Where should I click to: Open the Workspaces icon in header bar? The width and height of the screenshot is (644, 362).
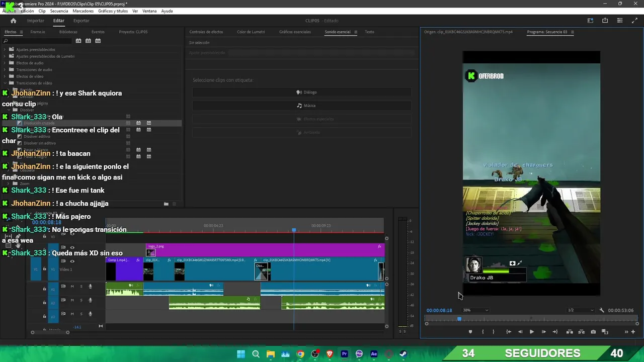pos(590,21)
